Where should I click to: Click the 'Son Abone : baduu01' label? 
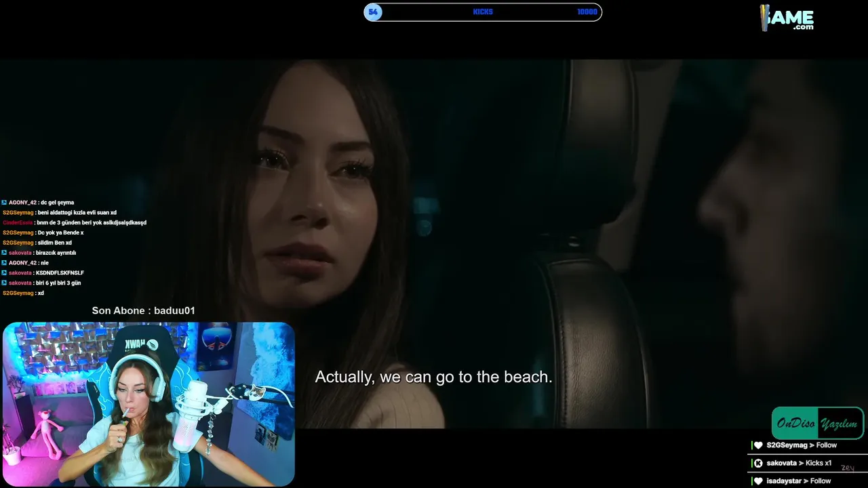click(x=144, y=310)
